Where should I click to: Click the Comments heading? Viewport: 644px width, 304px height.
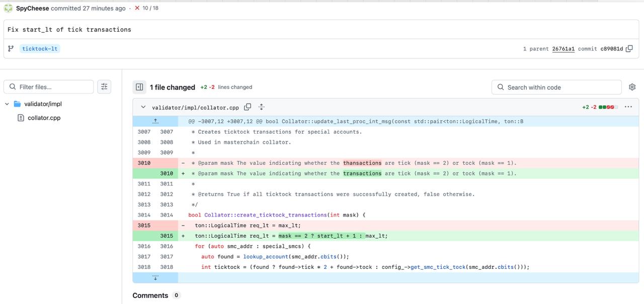click(x=150, y=295)
